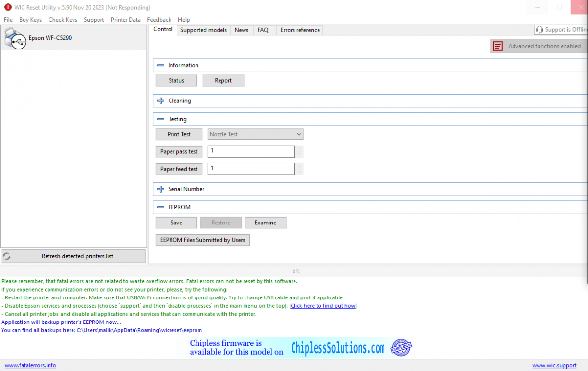
Task: Click the Report button
Action: [x=223, y=81]
